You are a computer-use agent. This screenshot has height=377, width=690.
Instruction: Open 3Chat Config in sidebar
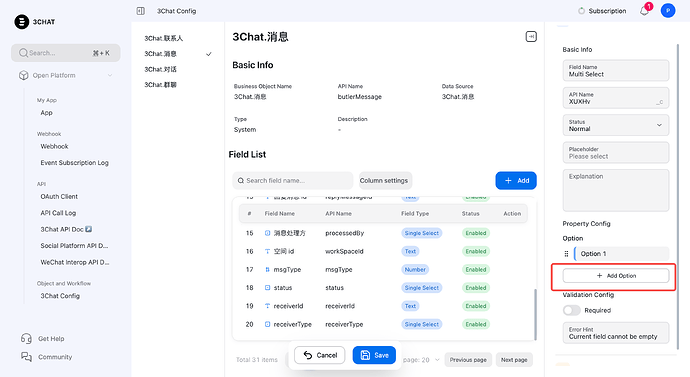60,296
